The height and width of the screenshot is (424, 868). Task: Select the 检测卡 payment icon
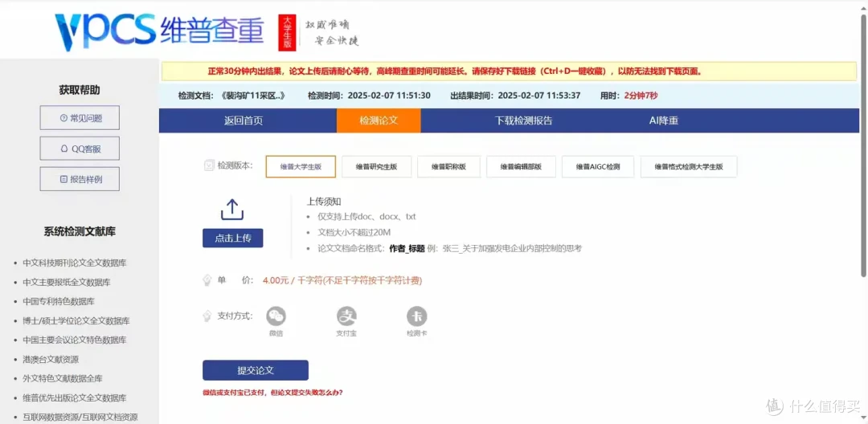point(417,316)
